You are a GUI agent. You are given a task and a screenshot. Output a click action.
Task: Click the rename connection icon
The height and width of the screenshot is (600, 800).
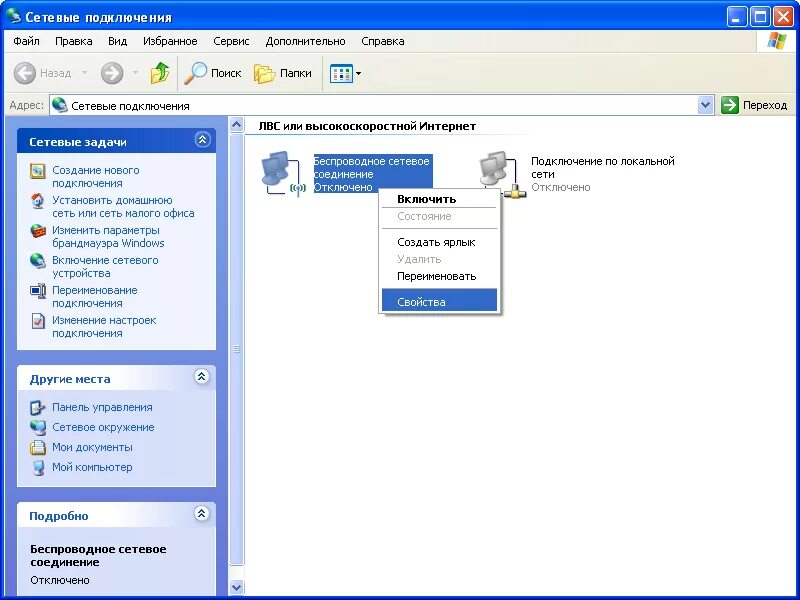pyautogui.click(x=38, y=291)
